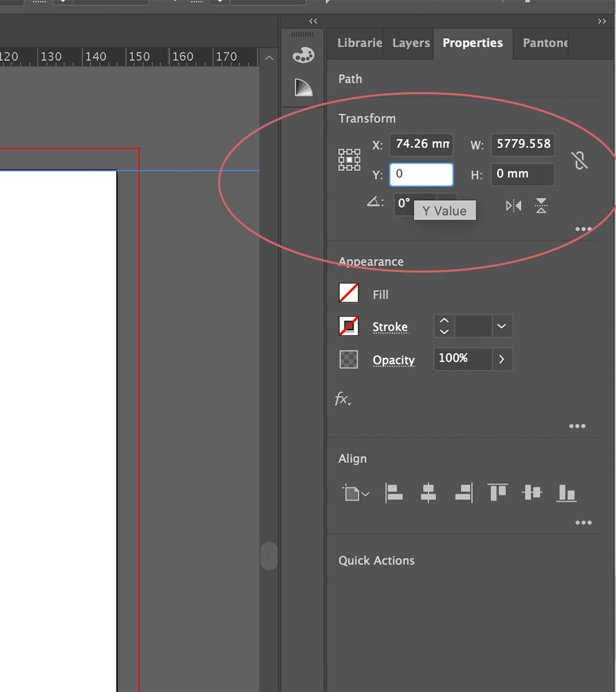Open the Opacity panel link

394,360
